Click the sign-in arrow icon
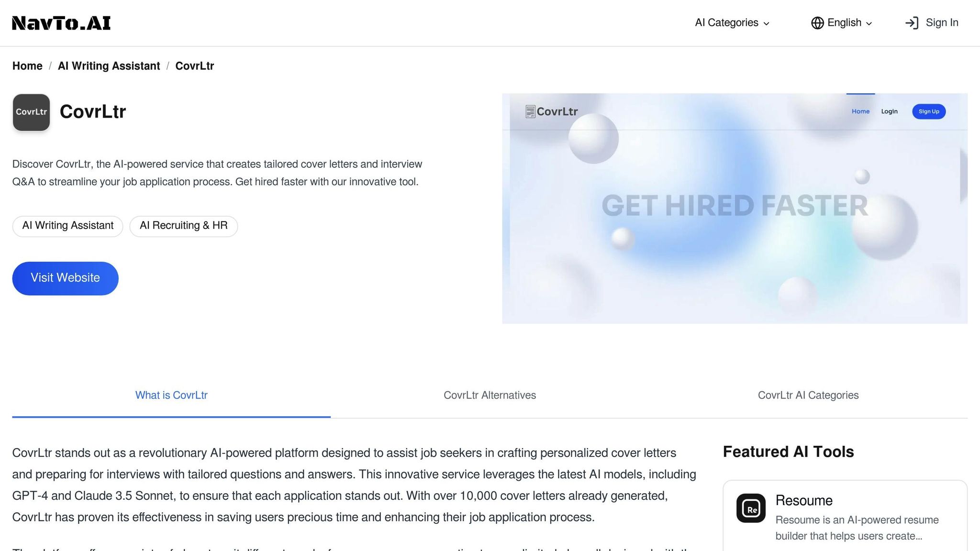Screen dimensions: 980x551 click(912, 23)
